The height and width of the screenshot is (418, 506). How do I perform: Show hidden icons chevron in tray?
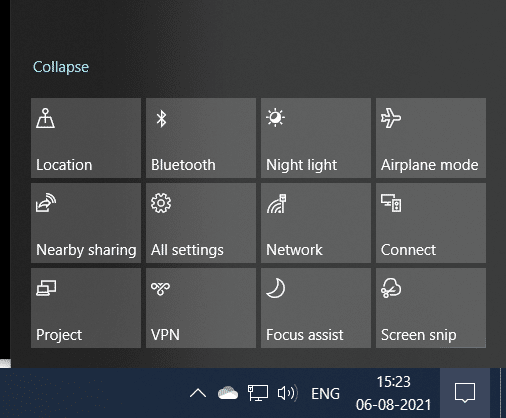(198, 393)
